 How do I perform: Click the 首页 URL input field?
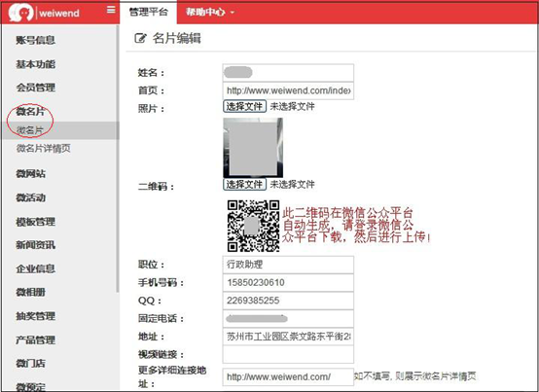click(288, 90)
